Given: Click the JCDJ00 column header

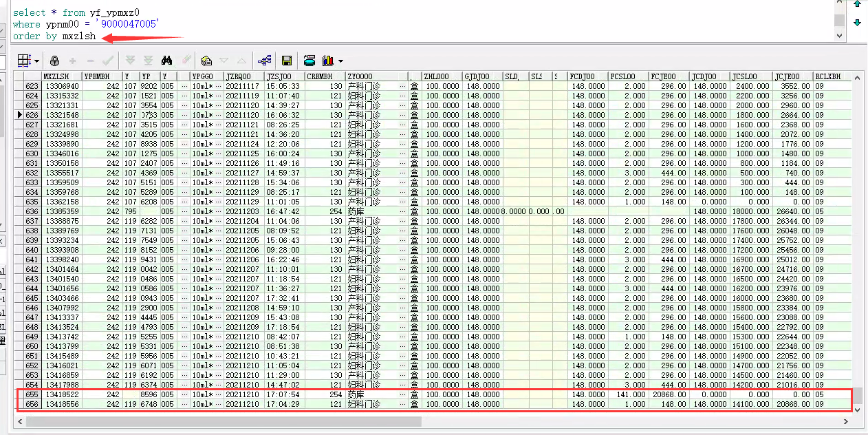Looking at the screenshot, I should (709, 76).
